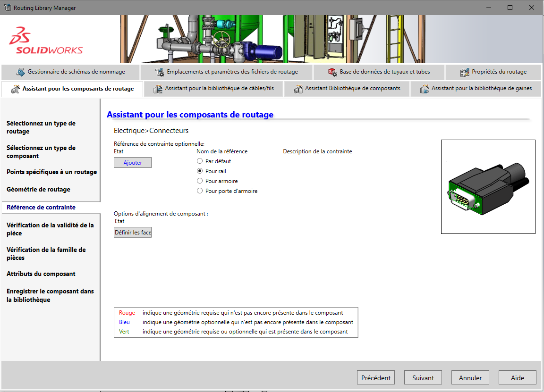The width and height of the screenshot is (544, 392).
Task: Click the Rouge legend label
Action: point(127,313)
